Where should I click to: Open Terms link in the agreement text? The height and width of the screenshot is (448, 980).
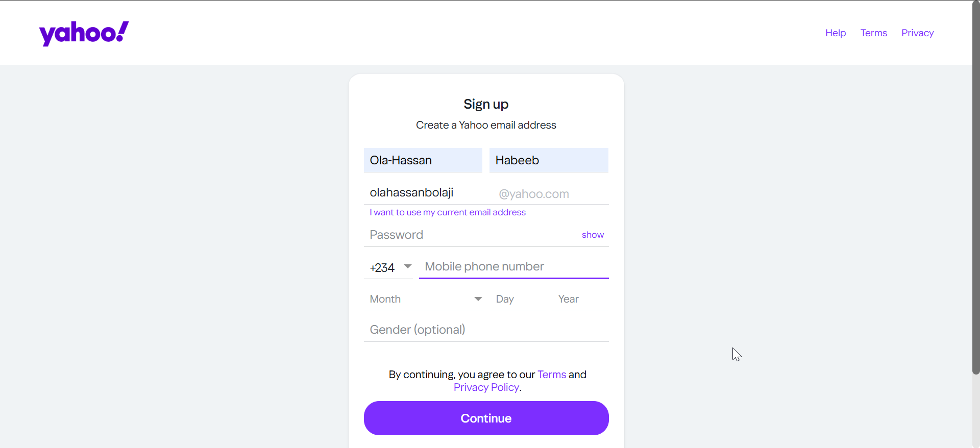(552, 375)
